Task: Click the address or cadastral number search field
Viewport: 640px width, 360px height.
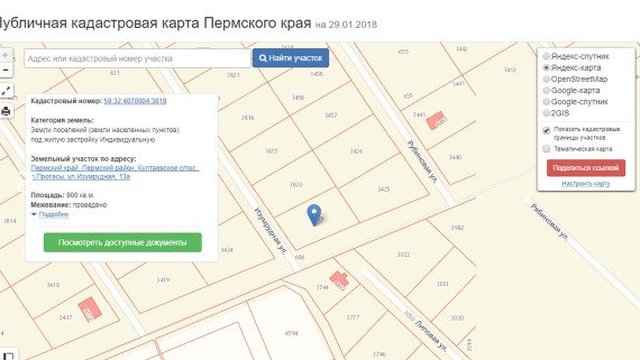Action: [137, 58]
